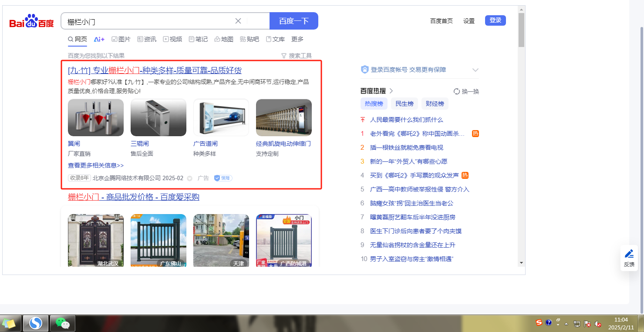Image resolution: width=644 pixels, height=332 pixels.
Task: Open WeChat from the taskbar
Action: 63,323
